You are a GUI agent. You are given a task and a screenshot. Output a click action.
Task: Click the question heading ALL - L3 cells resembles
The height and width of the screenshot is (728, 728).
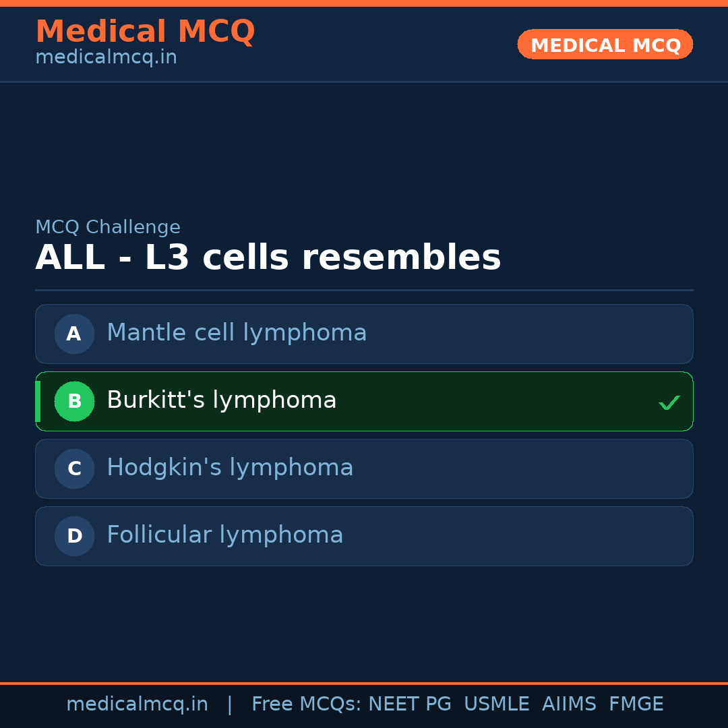tap(268, 258)
